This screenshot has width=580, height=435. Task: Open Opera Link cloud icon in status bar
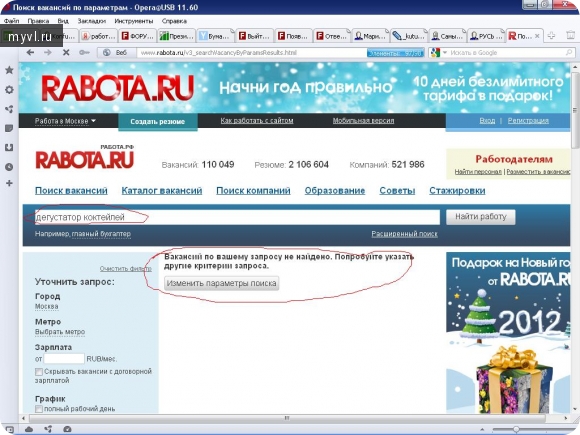pos(29,429)
